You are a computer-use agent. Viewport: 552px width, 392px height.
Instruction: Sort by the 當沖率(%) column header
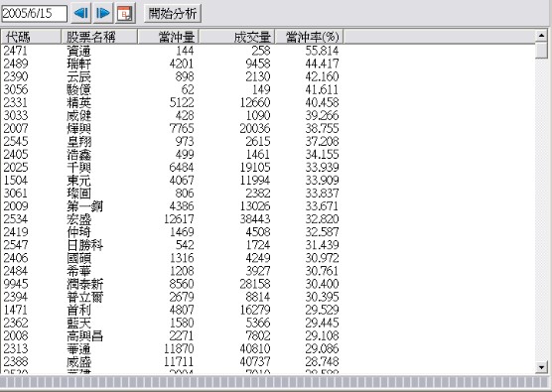coord(309,37)
